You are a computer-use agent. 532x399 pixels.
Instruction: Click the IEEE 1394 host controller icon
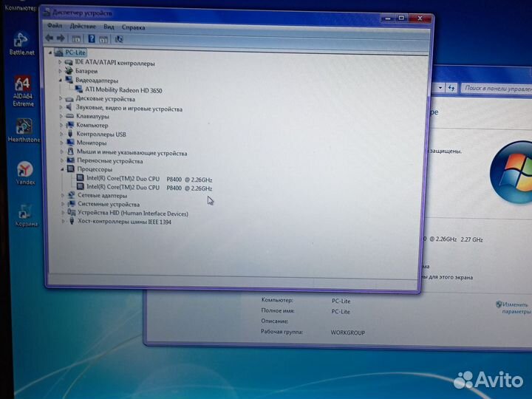72,221
